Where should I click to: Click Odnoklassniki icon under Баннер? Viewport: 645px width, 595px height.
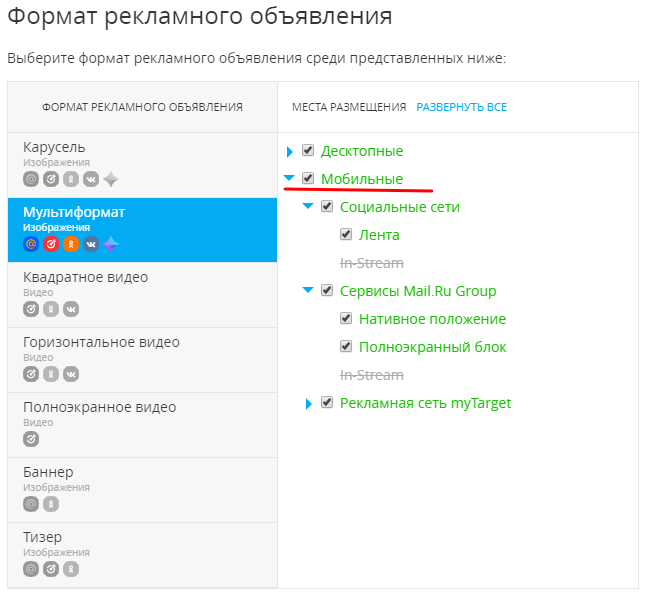coord(51,504)
